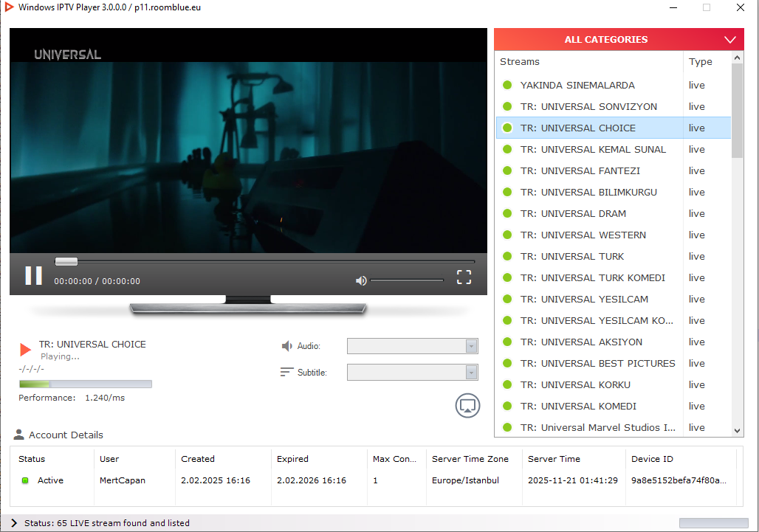Enter fullscreen video mode
Screen dimensions: 759x532
pos(464,277)
